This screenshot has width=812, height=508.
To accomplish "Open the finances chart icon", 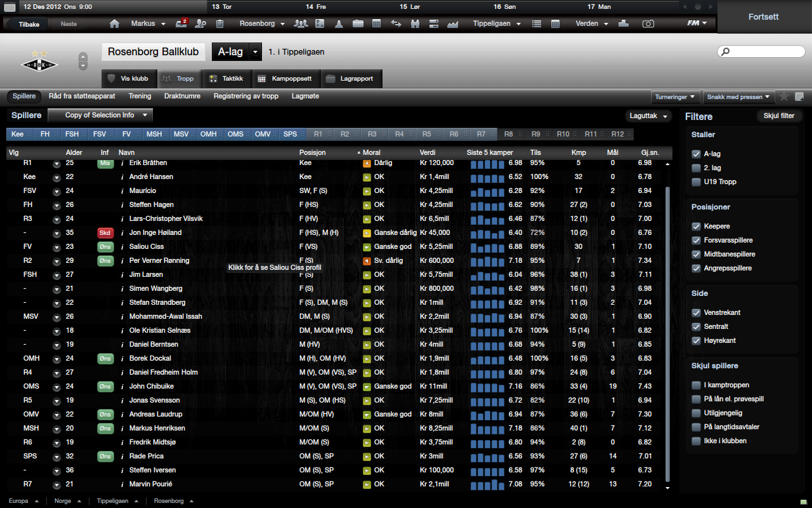I will 452,23.
